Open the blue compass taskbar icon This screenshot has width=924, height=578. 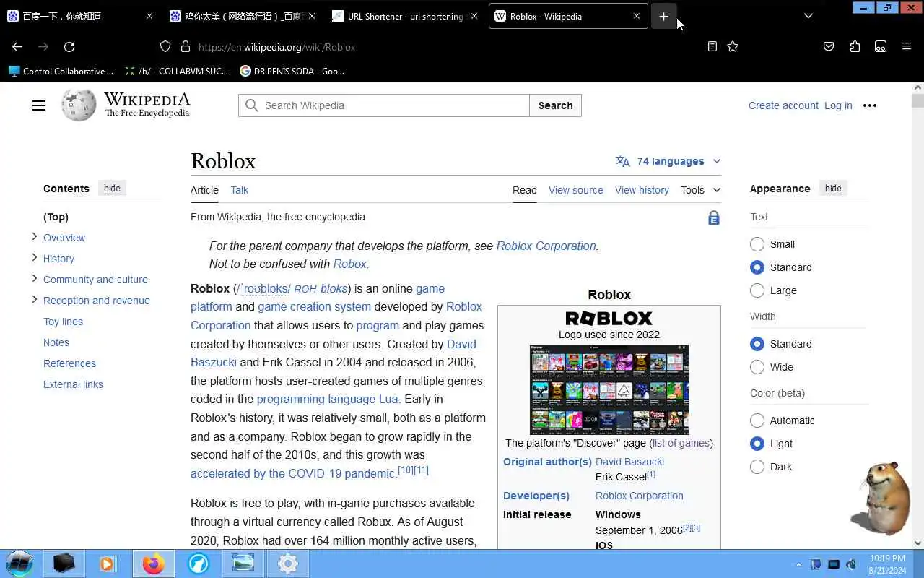pyautogui.click(x=198, y=564)
